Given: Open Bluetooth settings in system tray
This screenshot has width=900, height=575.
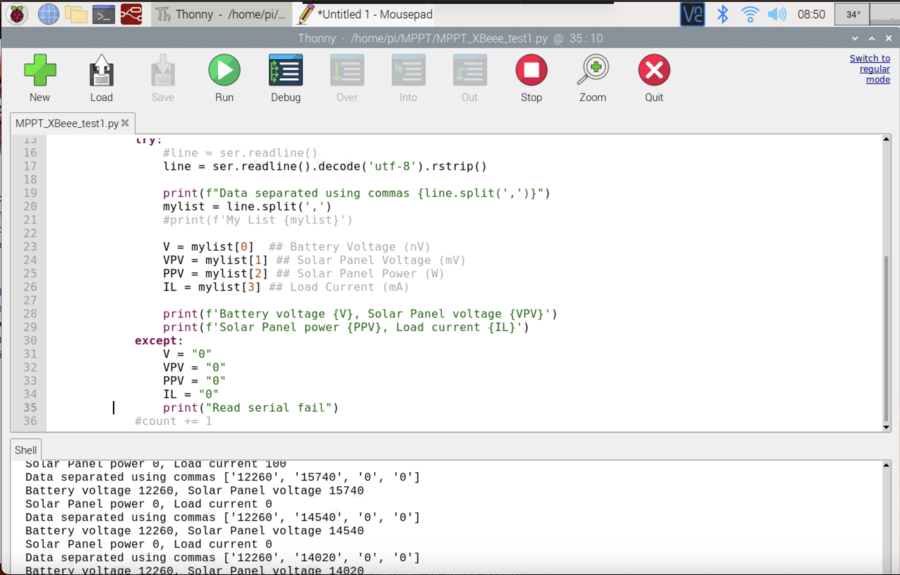Looking at the screenshot, I should (722, 14).
